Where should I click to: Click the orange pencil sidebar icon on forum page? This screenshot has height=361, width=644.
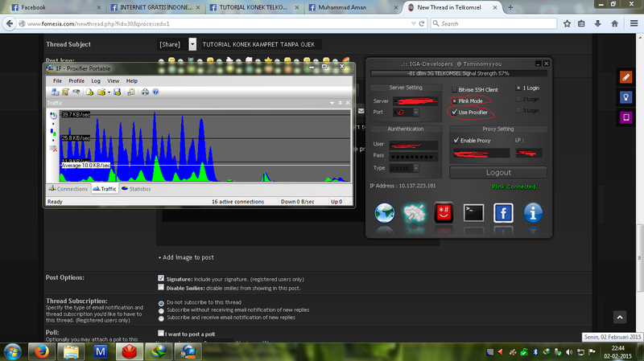[x=626, y=77]
